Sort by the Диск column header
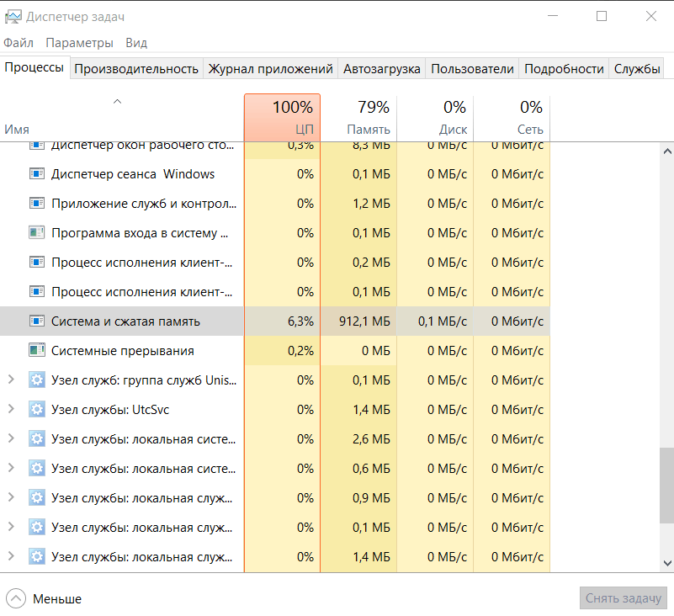674x616 pixels. (x=435, y=117)
